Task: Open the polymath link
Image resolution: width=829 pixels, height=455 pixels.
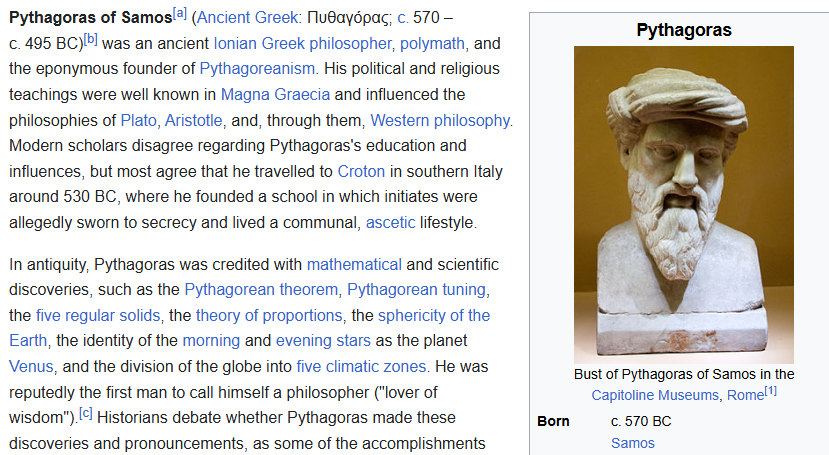Action: click(432, 43)
